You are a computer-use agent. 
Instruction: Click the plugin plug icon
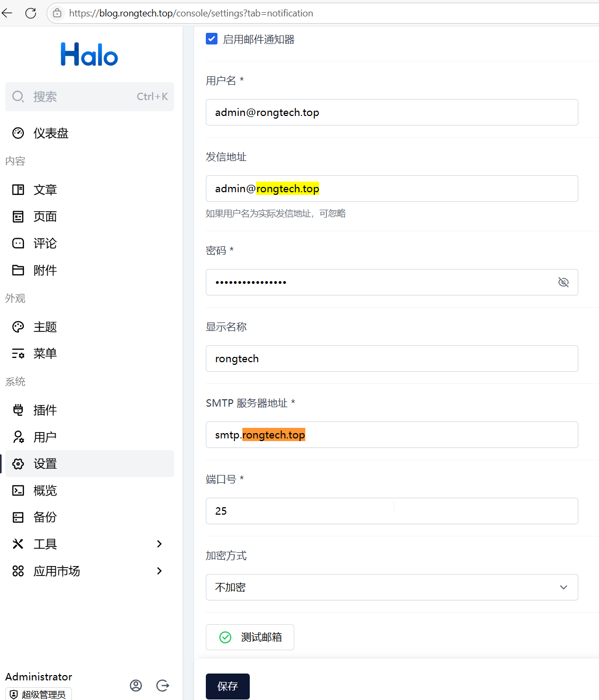(x=18, y=410)
